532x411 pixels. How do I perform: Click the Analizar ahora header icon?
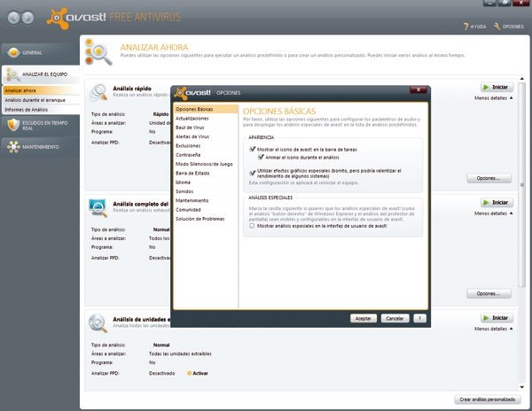point(98,52)
